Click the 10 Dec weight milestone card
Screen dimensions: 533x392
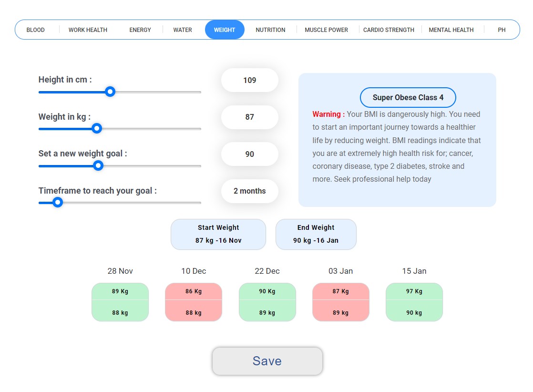click(194, 302)
